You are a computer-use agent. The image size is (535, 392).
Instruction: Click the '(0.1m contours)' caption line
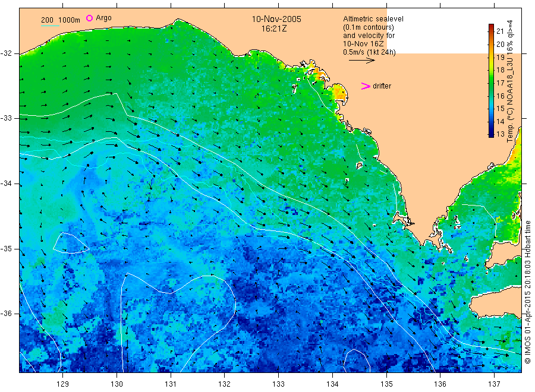pyautogui.click(x=369, y=27)
